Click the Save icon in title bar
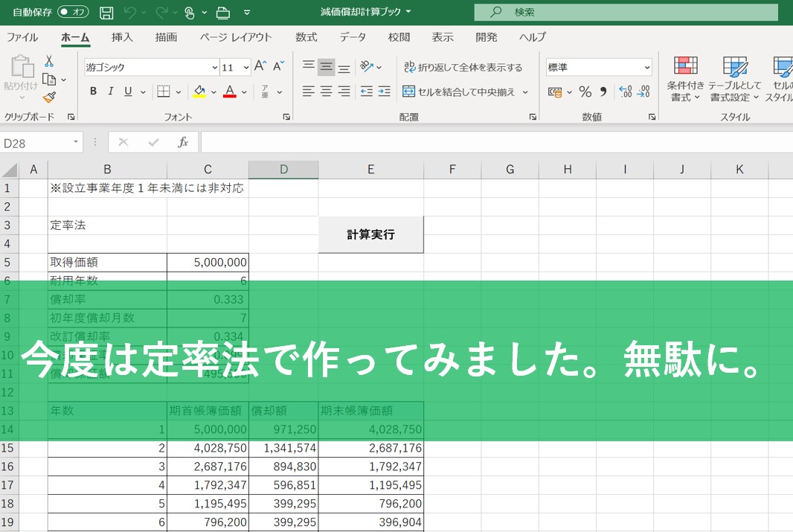 tap(106, 13)
